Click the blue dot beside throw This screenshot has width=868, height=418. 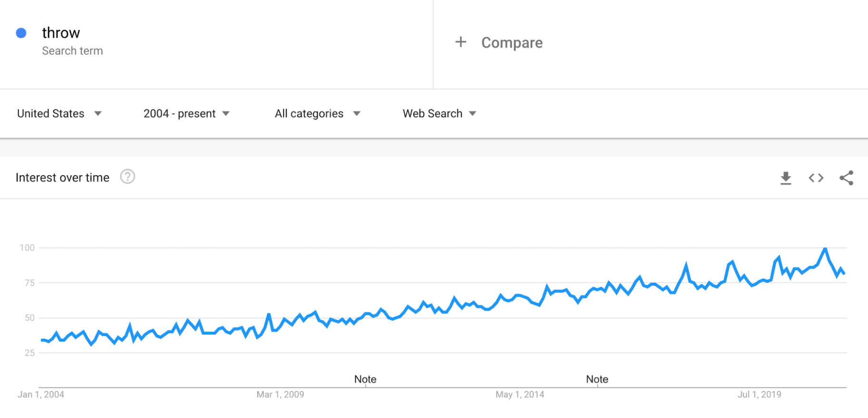pyautogui.click(x=21, y=33)
